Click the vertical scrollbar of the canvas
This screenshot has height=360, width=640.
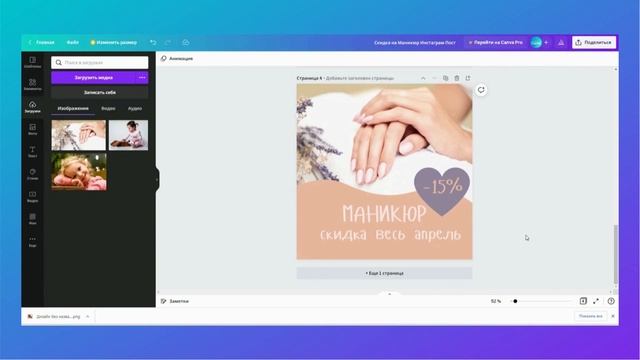tap(616, 254)
